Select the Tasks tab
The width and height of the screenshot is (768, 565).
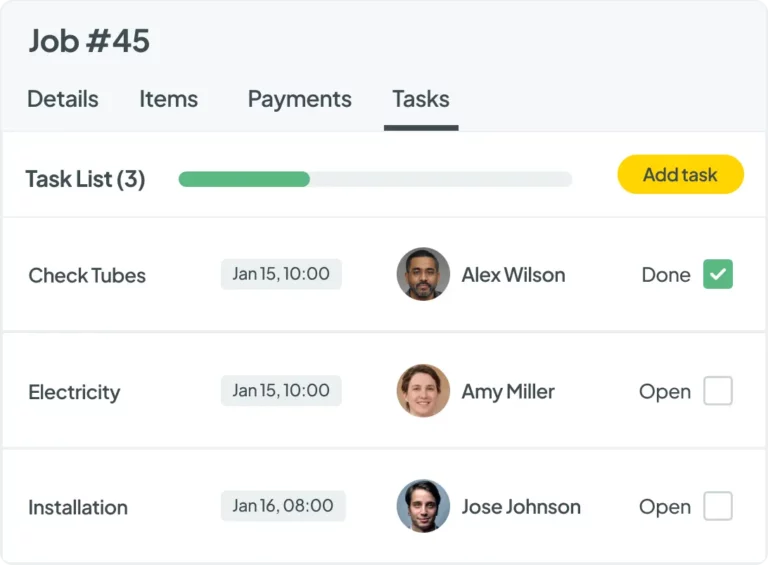[421, 99]
